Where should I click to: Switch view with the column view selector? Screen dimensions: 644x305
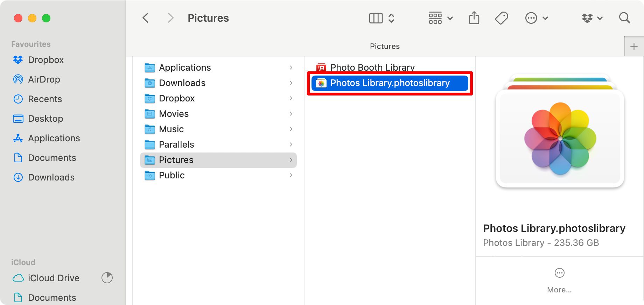pyautogui.click(x=382, y=18)
